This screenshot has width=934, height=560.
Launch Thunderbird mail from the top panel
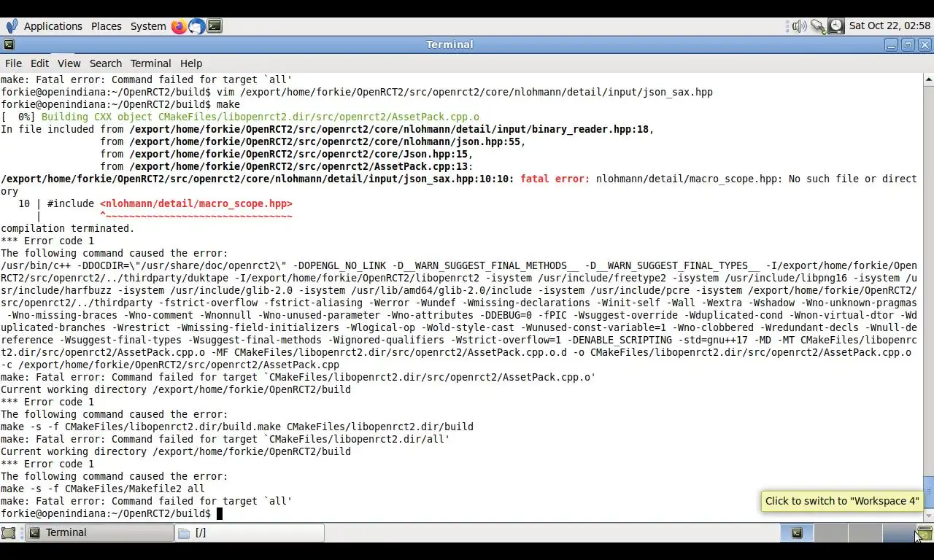[x=196, y=26]
